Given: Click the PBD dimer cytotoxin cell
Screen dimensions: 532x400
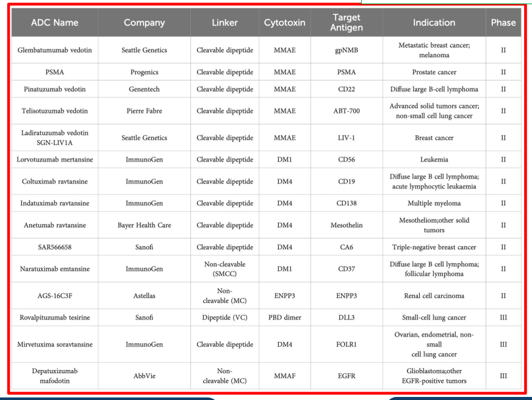Looking at the screenshot, I should click(285, 317).
